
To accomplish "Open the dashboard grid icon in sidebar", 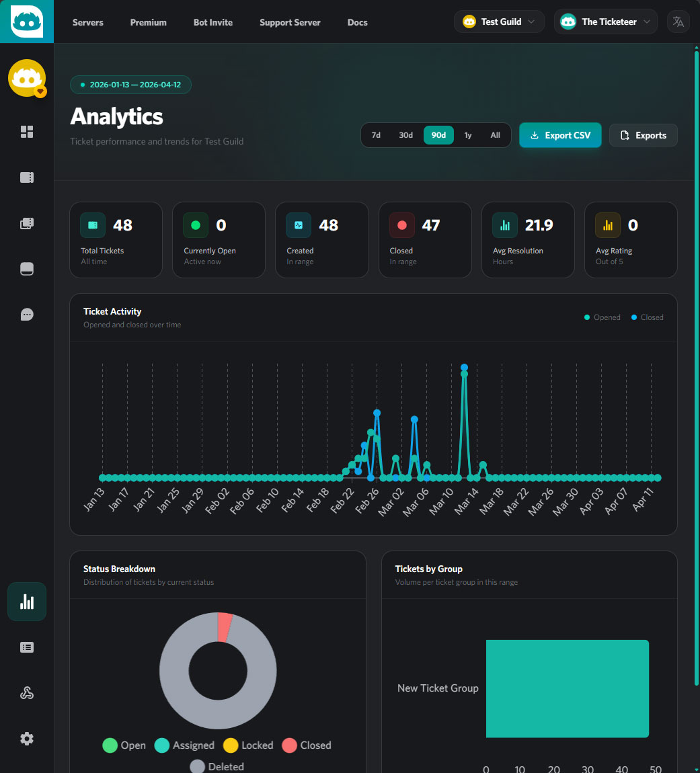I will (26, 132).
